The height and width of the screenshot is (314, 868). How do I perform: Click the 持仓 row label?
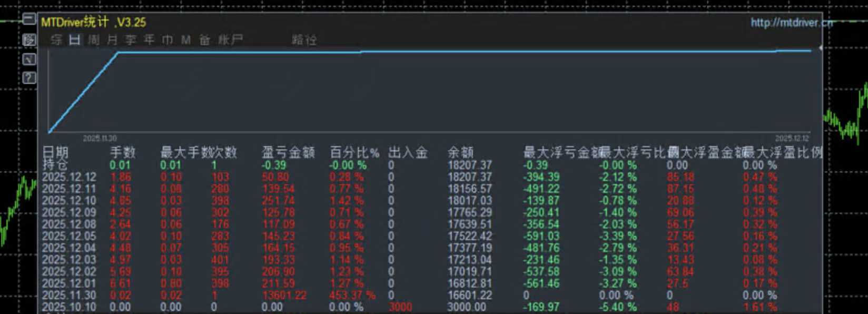click(55, 165)
